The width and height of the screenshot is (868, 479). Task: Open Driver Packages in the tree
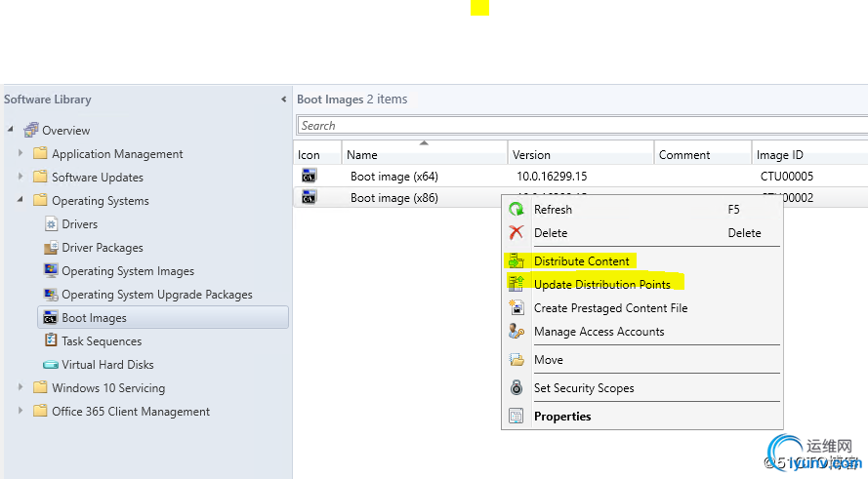[103, 248]
